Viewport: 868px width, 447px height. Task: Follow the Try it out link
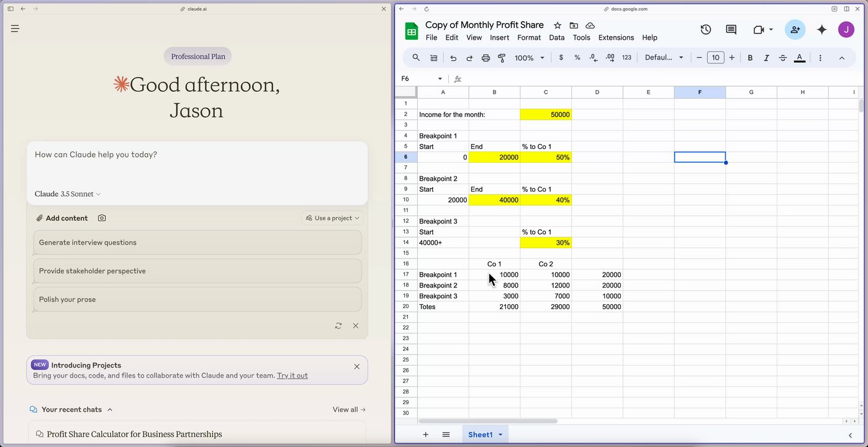[292, 376]
